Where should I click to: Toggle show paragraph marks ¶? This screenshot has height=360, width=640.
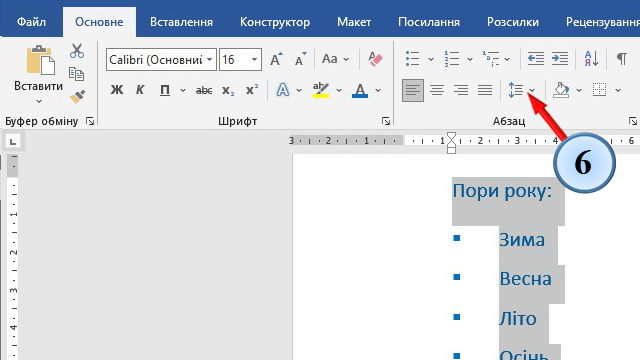point(621,59)
